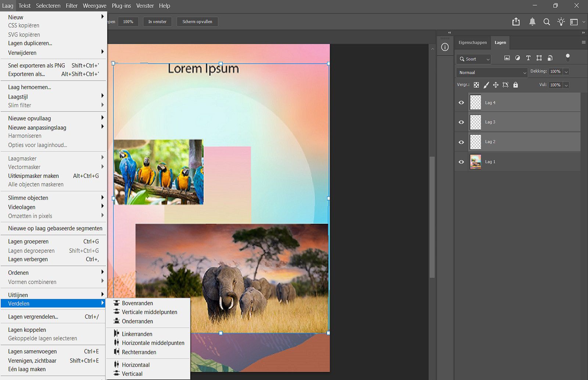The image size is (588, 380).
Task: Click the Lag 1 layer thumbnail
Action: 475,161
